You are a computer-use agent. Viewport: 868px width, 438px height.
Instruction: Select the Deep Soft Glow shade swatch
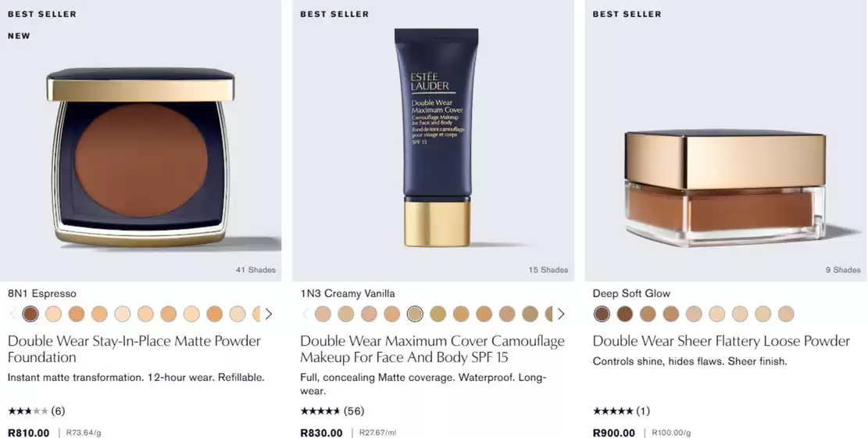pos(602,314)
